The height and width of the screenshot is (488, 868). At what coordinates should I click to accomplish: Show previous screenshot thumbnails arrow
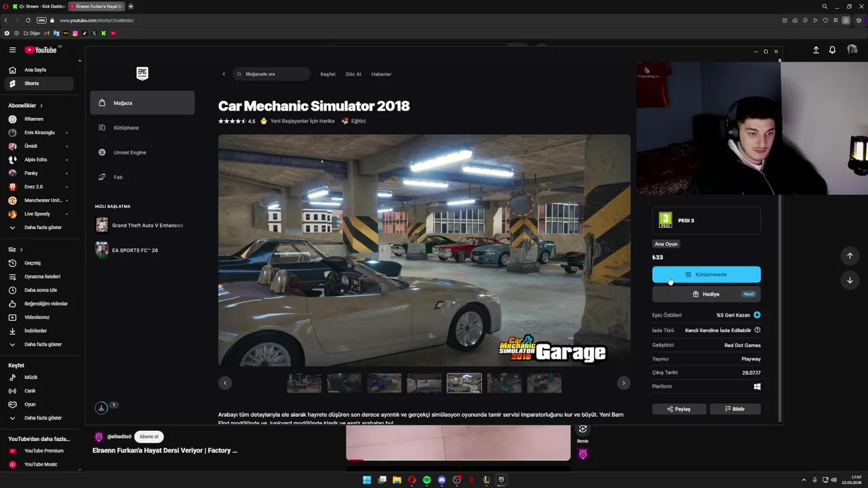pyautogui.click(x=225, y=383)
